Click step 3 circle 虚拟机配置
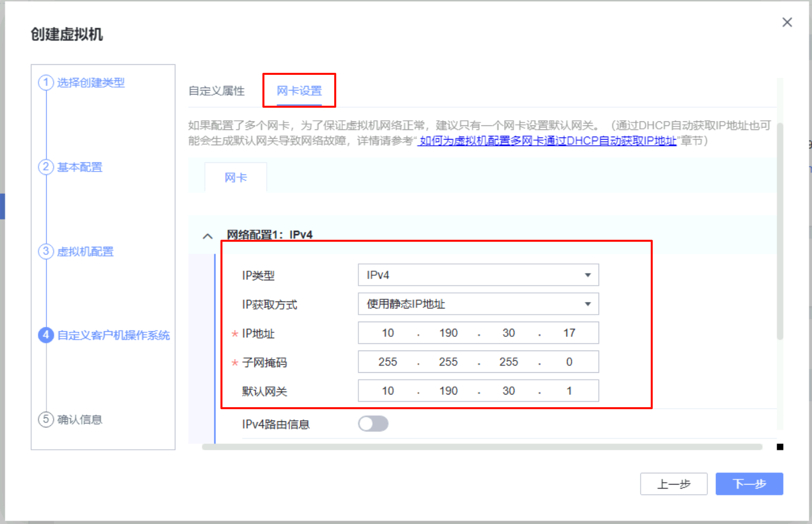 (x=46, y=251)
